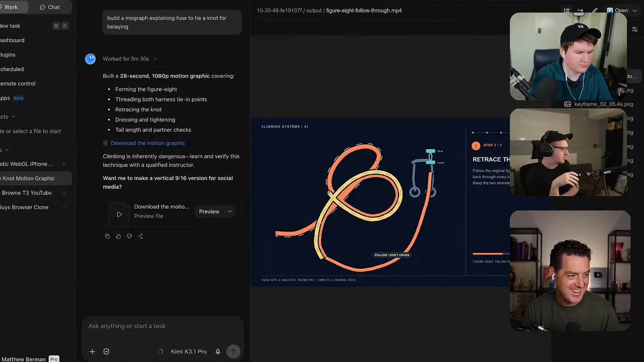This screenshot has width=644, height=362.
Task: Click the loading circle icon beside Kimi K3.1 Pro
Action: [x=160, y=352]
